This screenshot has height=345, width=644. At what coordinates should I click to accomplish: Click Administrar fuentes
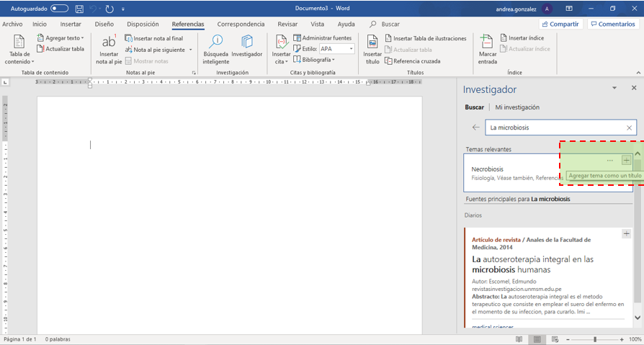coord(323,37)
